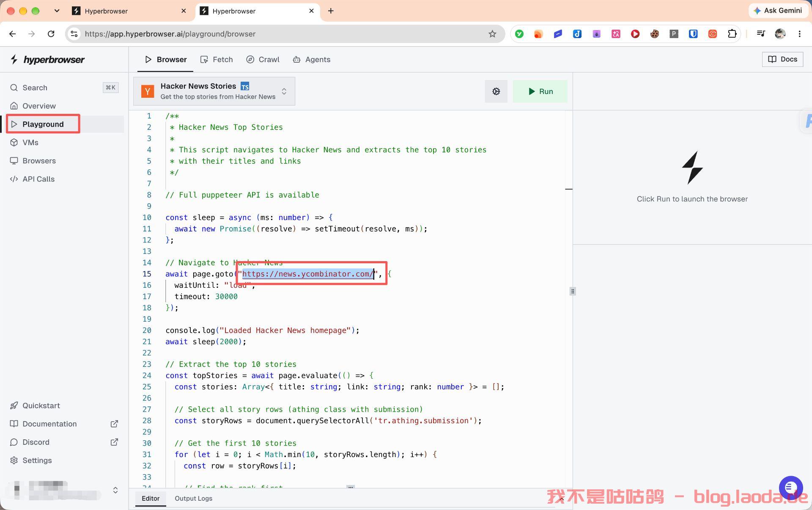This screenshot has height=510, width=812.
Task: Open the Bitwarden extension icon
Action: point(693,34)
